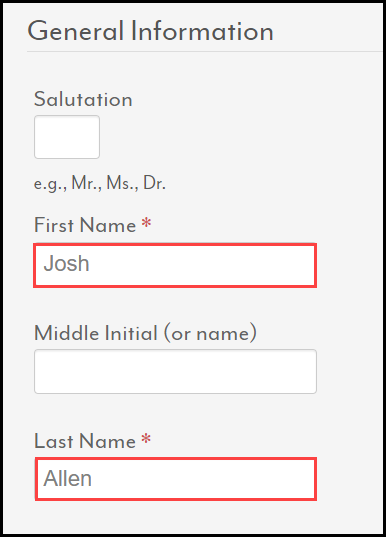
Task: Select the Middle Initial text box
Action: point(175,372)
